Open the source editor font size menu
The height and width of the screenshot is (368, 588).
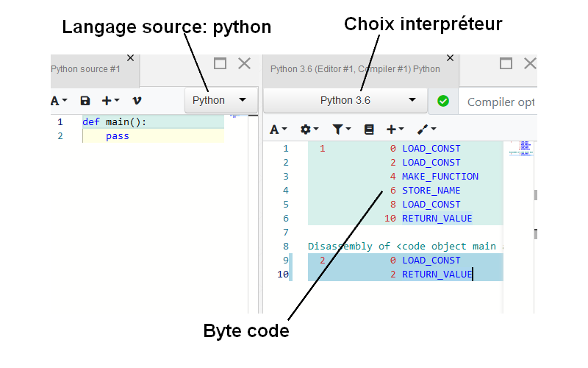pos(59,100)
